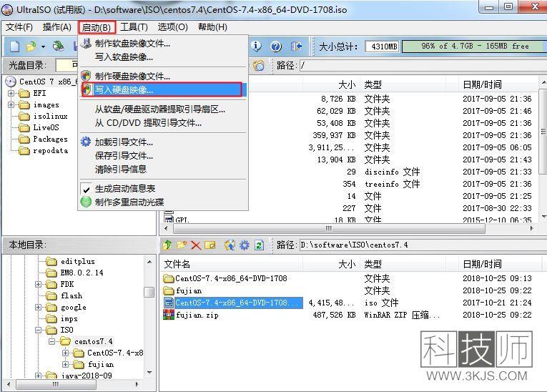
Task: Click the floppy icon beside 制作软盘映像文件
Action: click(86, 44)
